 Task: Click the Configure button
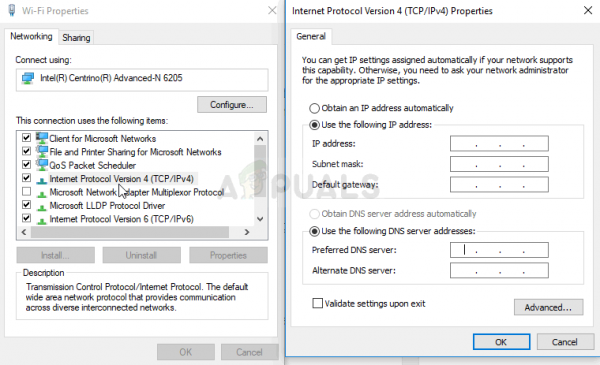(232, 104)
